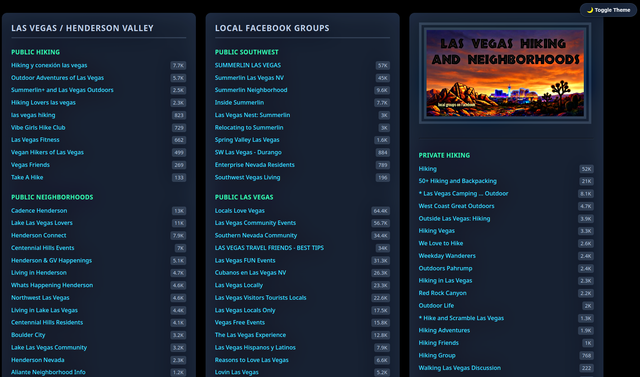Visit the Vibe Girls Hike Club link

point(38,127)
